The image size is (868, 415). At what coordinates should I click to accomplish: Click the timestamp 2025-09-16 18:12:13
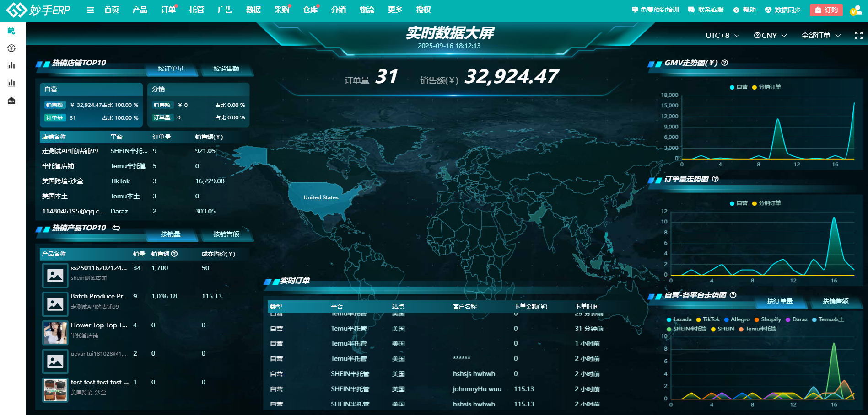click(449, 46)
